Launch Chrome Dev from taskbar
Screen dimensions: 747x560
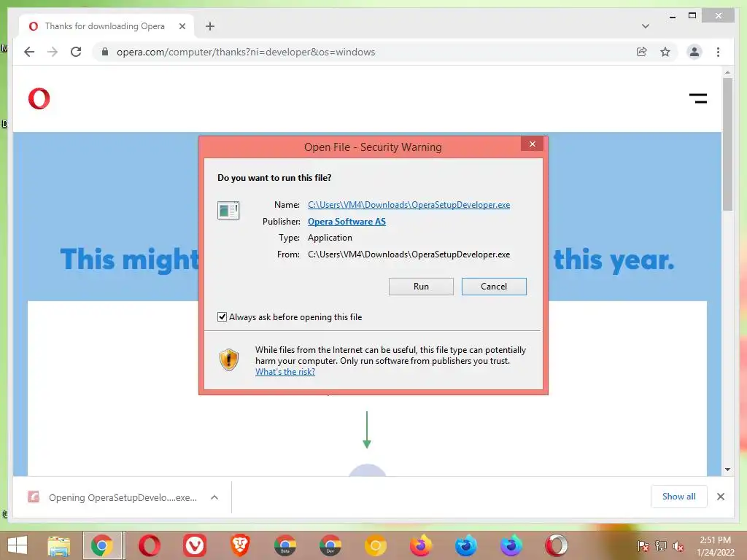tap(330, 545)
